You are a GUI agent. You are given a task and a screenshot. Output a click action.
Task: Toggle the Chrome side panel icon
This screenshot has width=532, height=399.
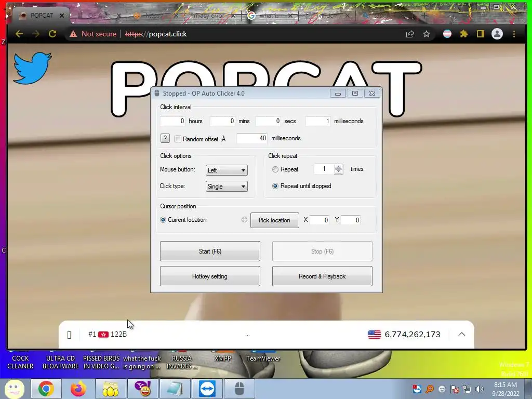[x=481, y=34]
